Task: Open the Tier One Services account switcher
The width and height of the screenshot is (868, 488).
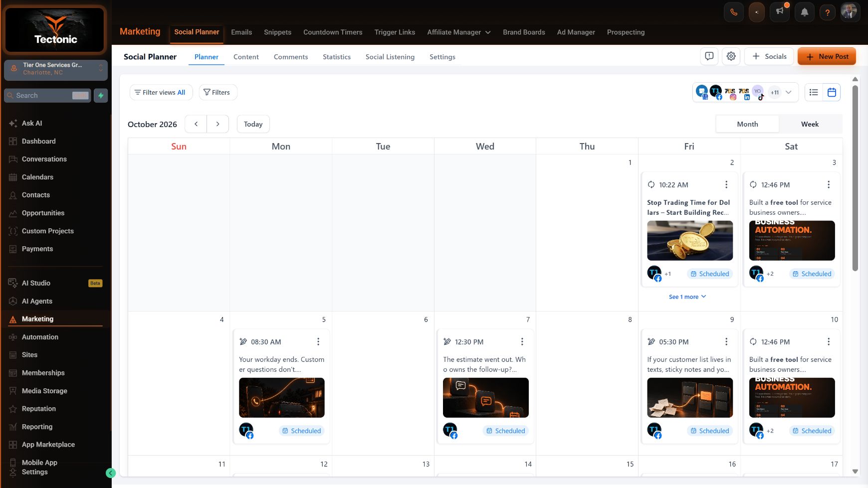Action: click(x=56, y=69)
